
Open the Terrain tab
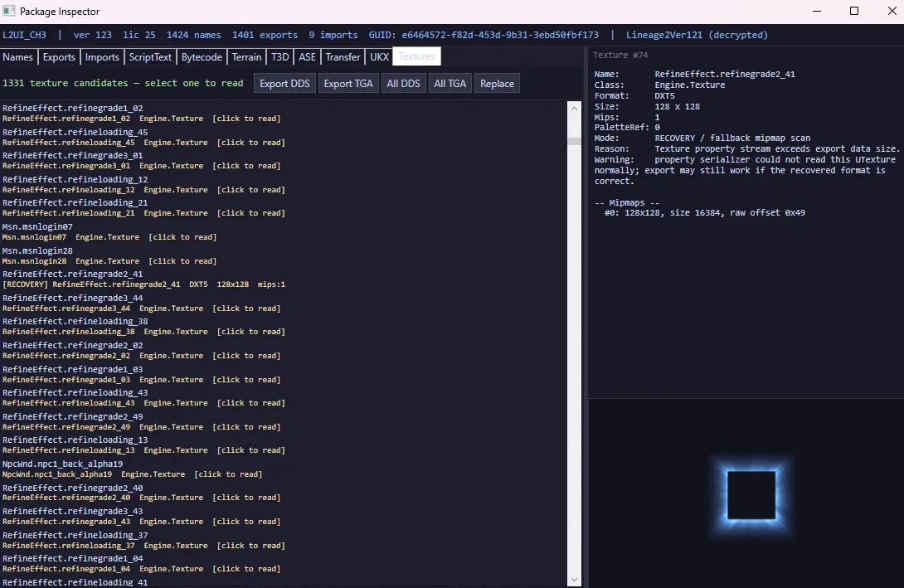pyautogui.click(x=247, y=57)
